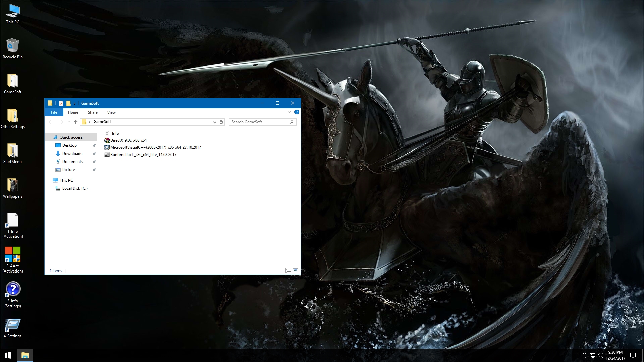Click the search magnifier icon
Viewport: 644px width, 362px height.
(x=291, y=122)
